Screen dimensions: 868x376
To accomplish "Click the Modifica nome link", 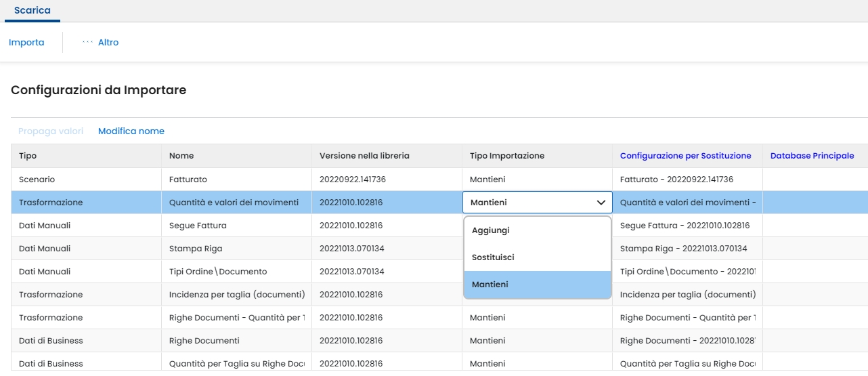I will [131, 131].
